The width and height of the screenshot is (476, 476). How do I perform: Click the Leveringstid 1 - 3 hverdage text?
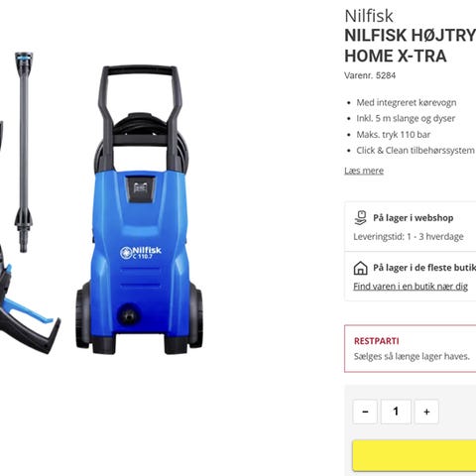pyautogui.click(x=409, y=237)
